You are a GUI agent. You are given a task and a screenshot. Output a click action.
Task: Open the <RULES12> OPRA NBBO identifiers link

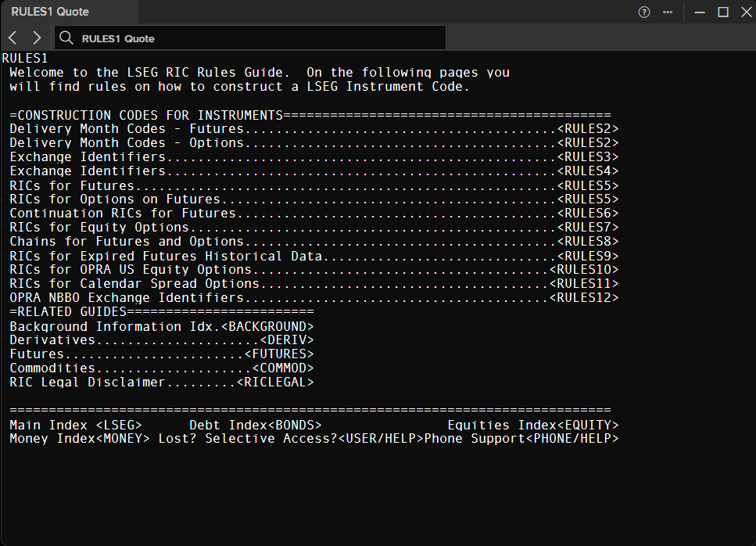(x=584, y=297)
